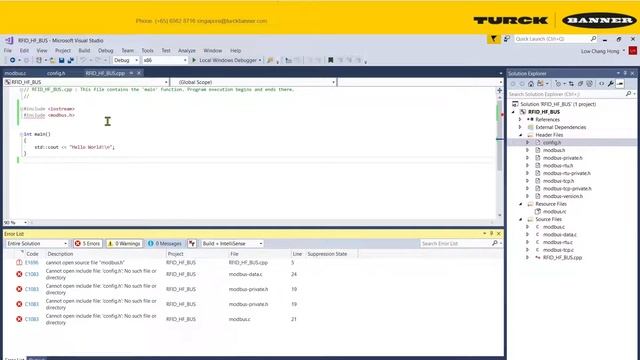Open the Analyze menu
The width and height of the screenshot is (640, 360).
187,51
